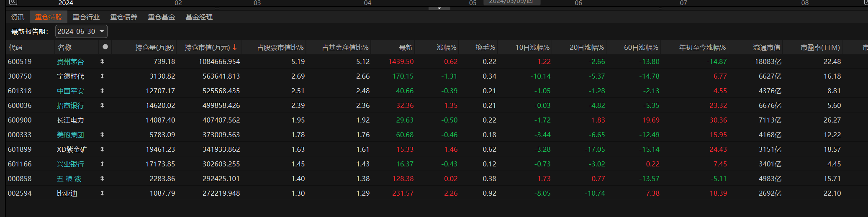Click the small triangle handle under the timeline
The image size is (868, 217).
click(x=439, y=8)
